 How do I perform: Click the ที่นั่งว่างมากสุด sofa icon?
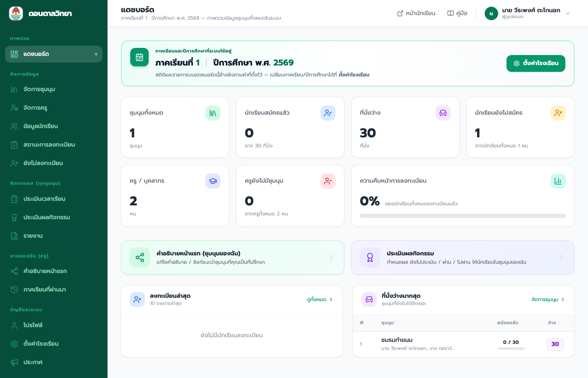pyautogui.click(x=369, y=299)
